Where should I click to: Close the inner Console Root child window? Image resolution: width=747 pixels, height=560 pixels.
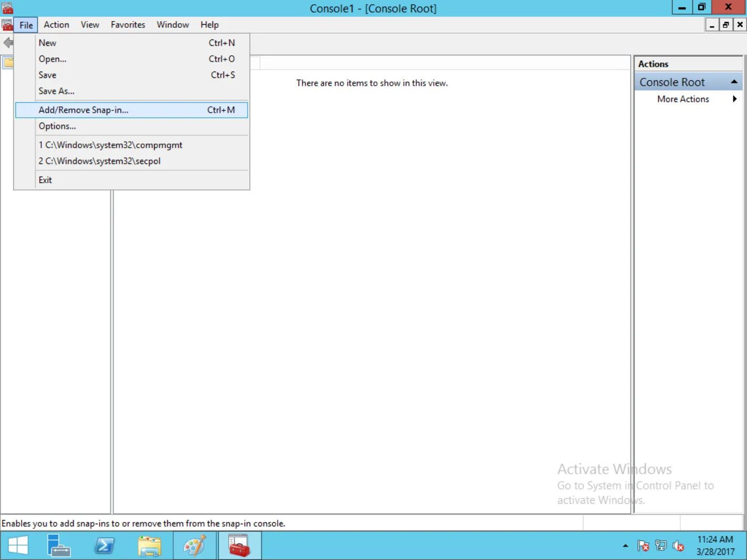click(x=740, y=25)
